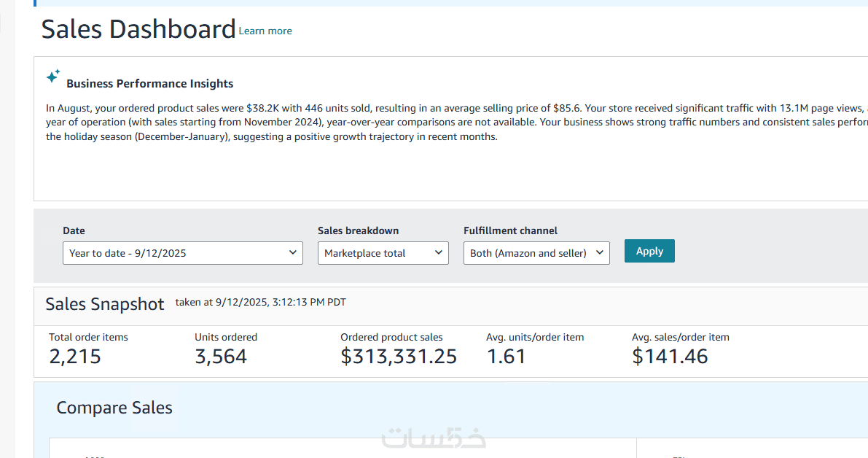Click the Sales breakdown filter label
The image size is (868, 458).
coord(358,230)
